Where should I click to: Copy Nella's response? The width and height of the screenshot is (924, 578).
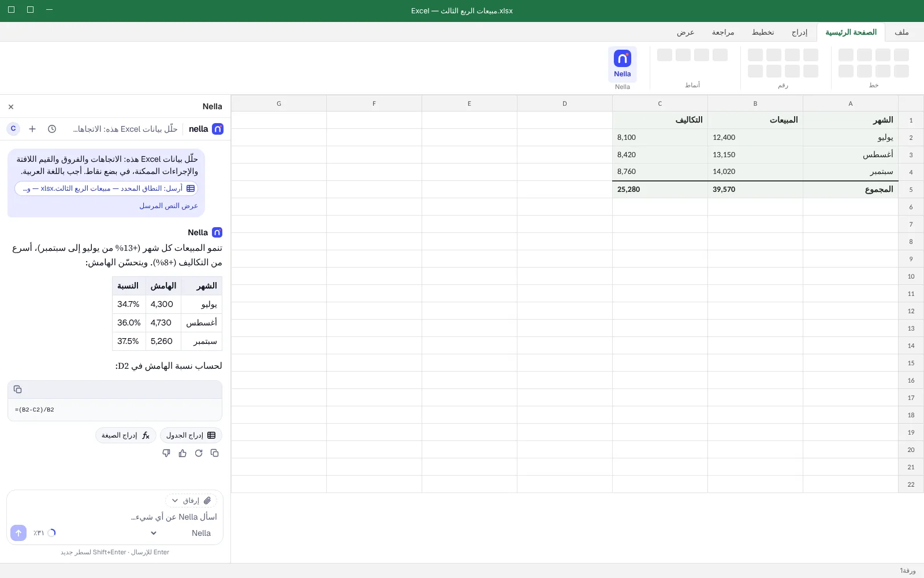point(215,453)
